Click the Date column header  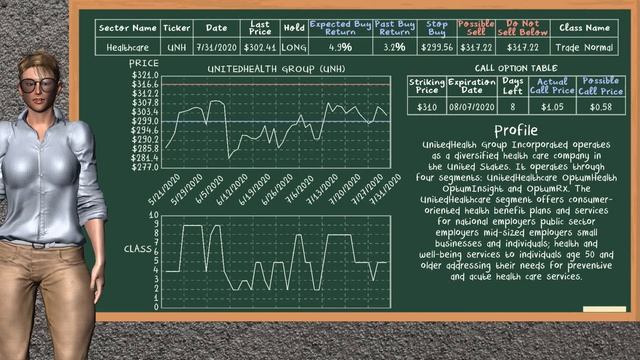click(x=216, y=28)
